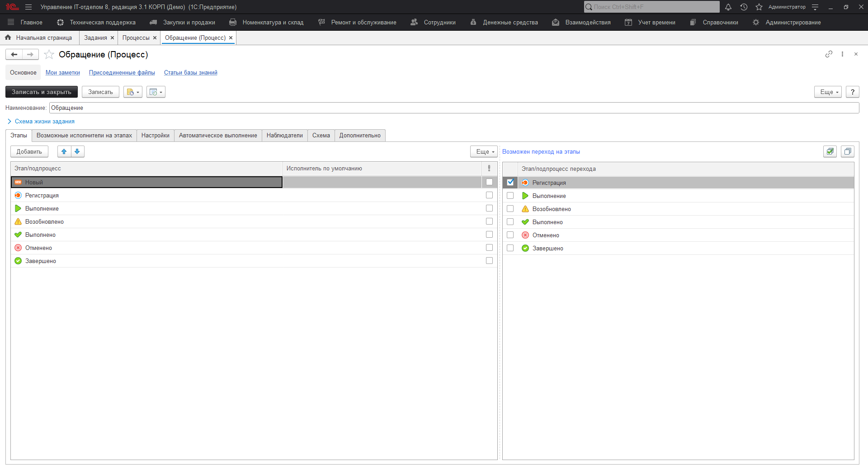Open the Еще dropdown above the stages table

coord(483,151)
